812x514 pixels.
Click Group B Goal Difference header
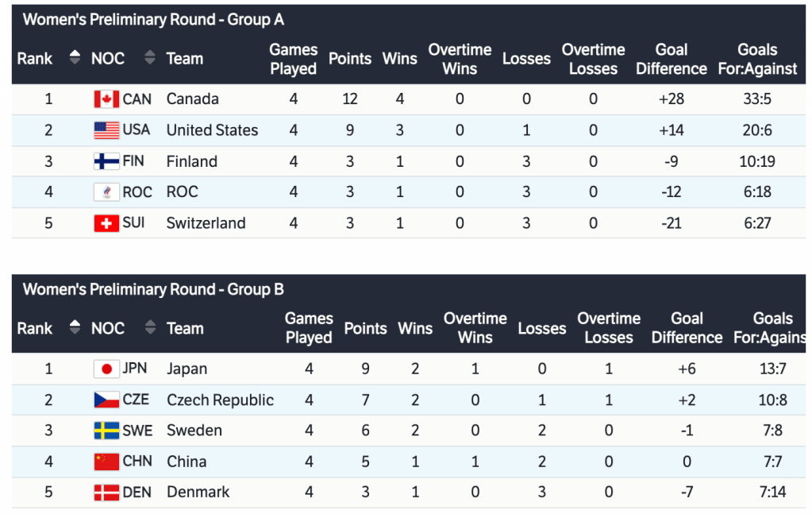(x=687, y=327)
